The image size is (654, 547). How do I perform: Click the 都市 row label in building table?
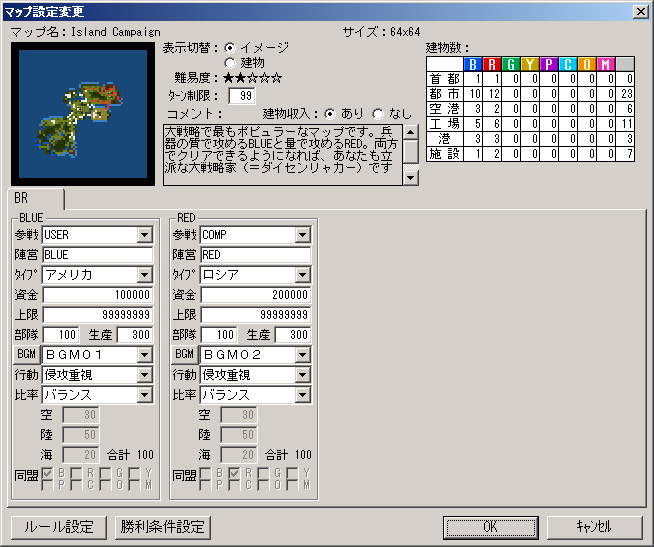pyautogui.click(x=445, y=94)
